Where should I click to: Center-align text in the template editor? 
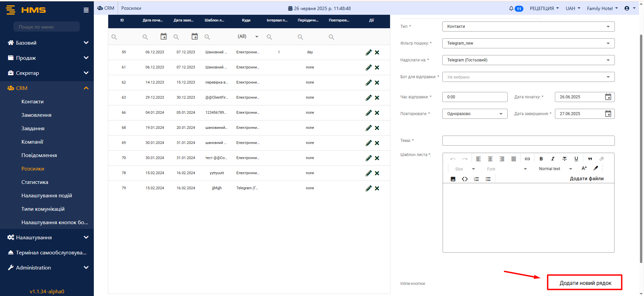490,159
